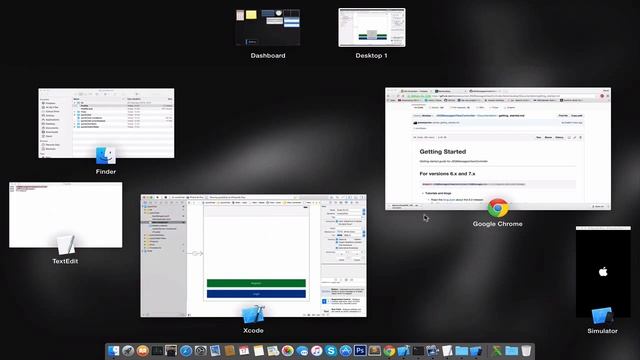Switch to the Dashboard space thumbnail
The width and height of the screenshot is (640, 360).
click(268, 27)
